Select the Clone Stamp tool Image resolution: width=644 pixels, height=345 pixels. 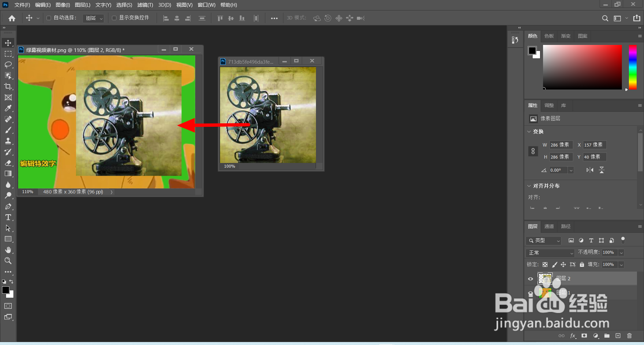tap(8, 141)
